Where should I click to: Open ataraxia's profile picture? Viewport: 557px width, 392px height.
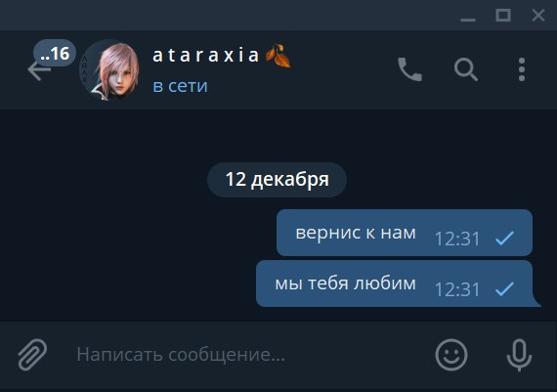[109, 69]
